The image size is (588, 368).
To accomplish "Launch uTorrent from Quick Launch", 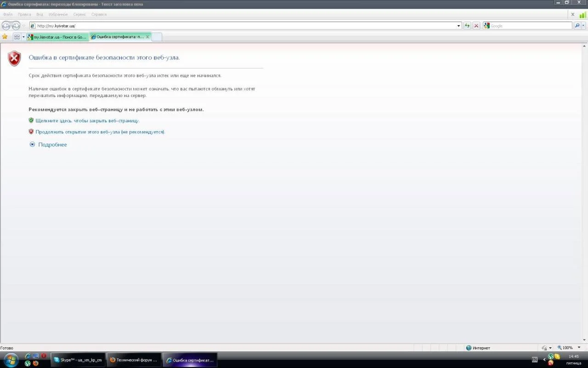I will coord(28,363).
